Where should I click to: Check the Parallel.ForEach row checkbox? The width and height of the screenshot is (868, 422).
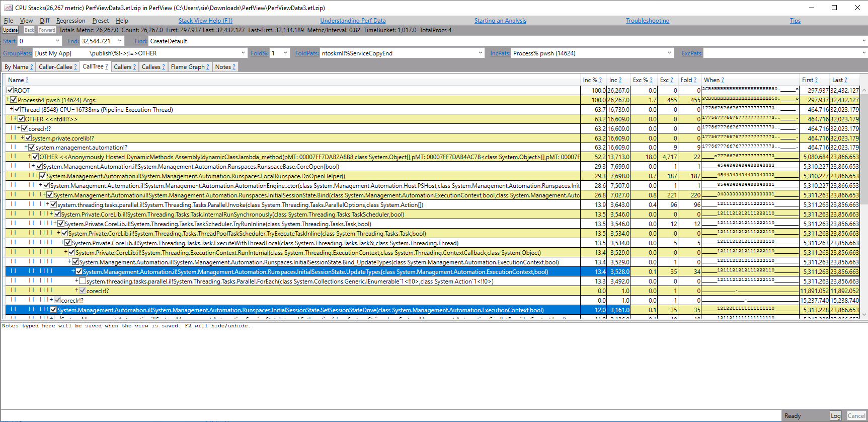(83, 281)
